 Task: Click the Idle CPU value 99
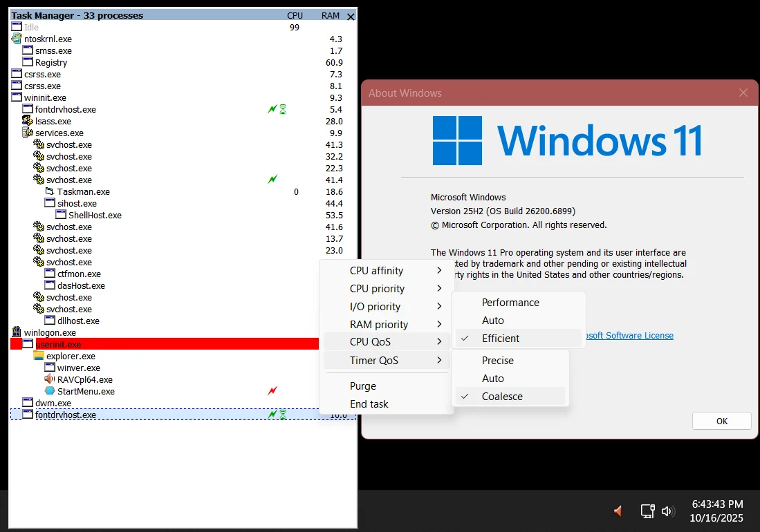pos(295,28)
